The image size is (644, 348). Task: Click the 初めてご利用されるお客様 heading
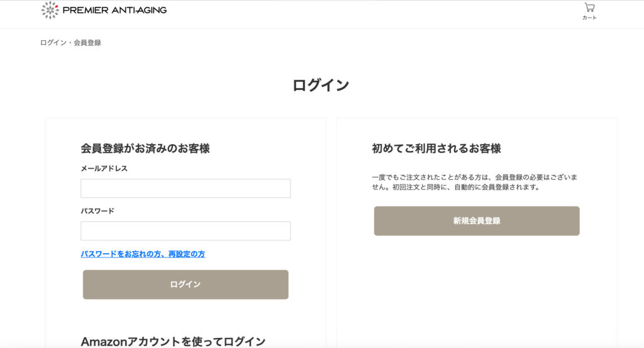pyautogui.click(x=436, y=149)
